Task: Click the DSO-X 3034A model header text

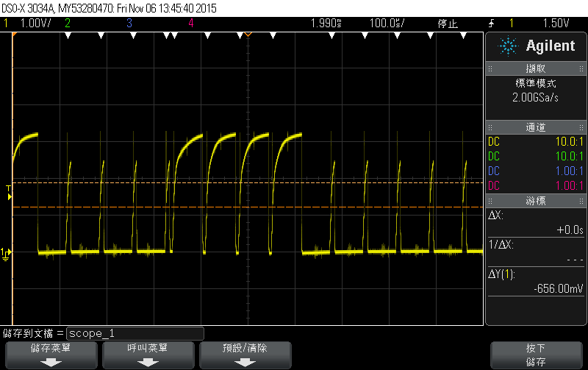Action: point(27,8)
